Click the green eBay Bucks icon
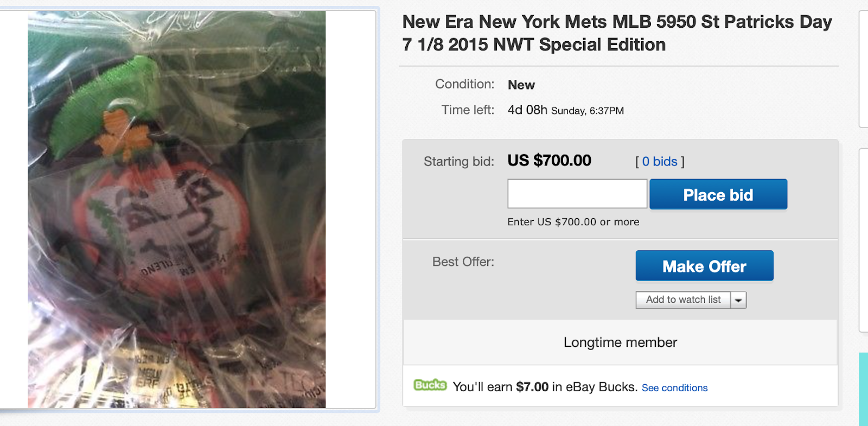The image size is (868, 426). tap(430, 385)
